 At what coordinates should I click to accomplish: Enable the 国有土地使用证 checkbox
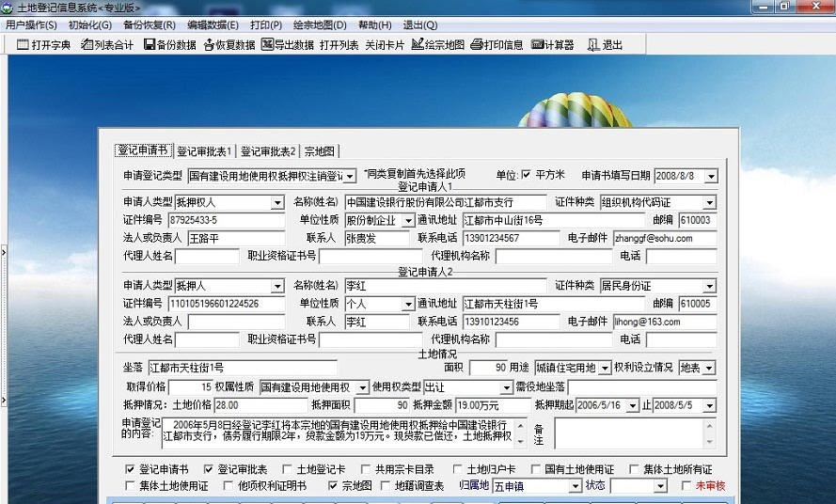(x=536, y=469)
